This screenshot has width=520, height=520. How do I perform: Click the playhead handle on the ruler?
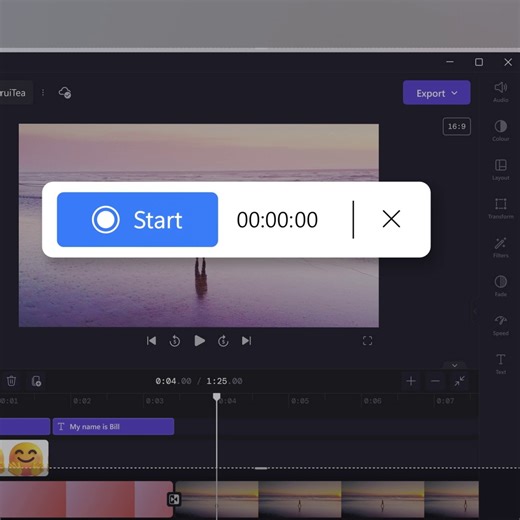[217, 397]
